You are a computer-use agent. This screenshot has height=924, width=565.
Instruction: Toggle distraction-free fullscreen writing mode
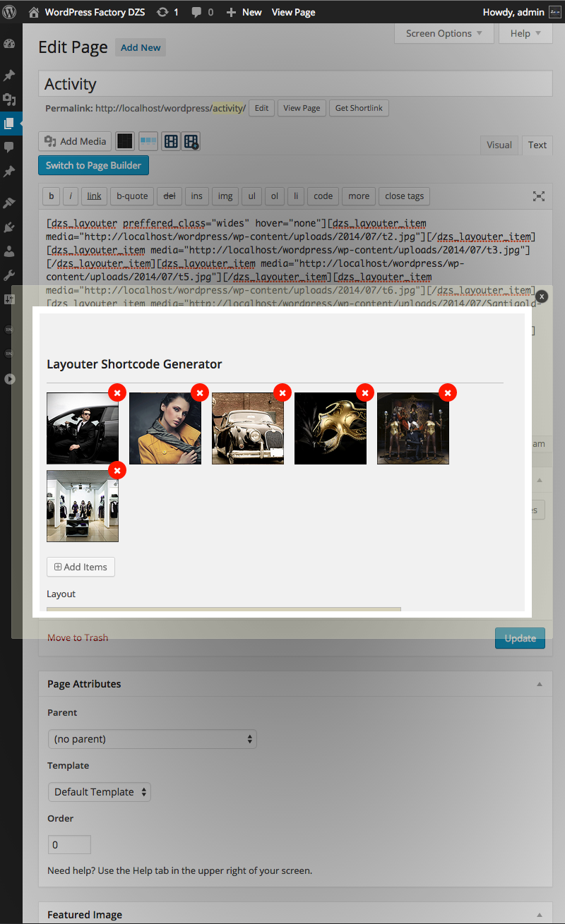coord(538,196)
